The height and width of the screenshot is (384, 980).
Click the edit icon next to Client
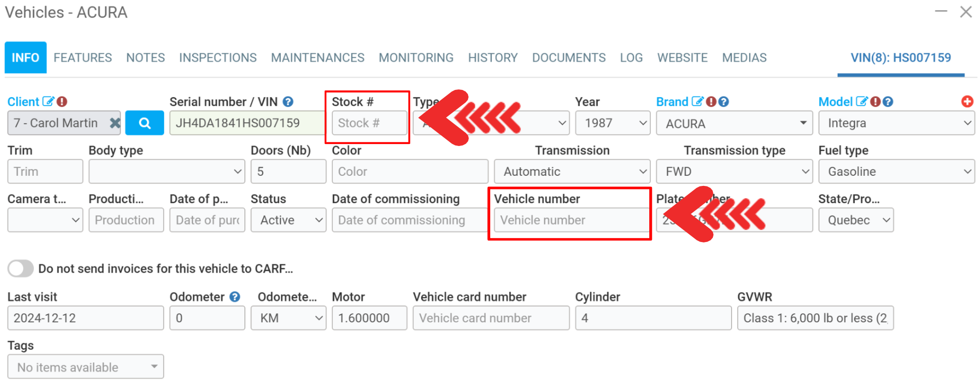pyautogui.click(x=48, y=102)
